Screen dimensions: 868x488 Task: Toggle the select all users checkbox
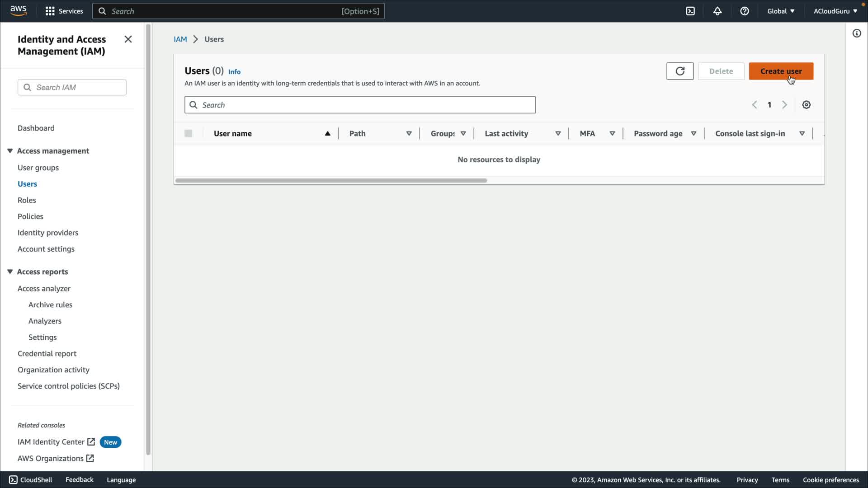(189, 133)
